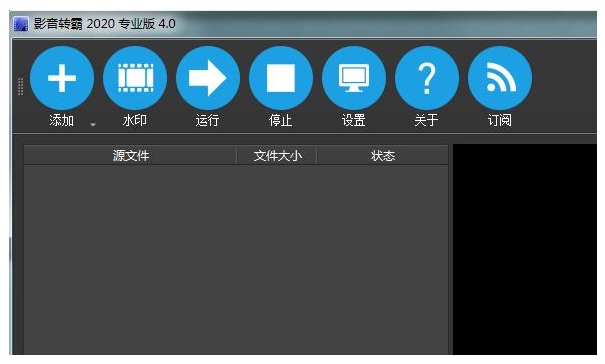This screenshot has height=364, width=605.
Task: Click the 订阅 (Subscribe) RSS icon
Action: tap(500, 78)
